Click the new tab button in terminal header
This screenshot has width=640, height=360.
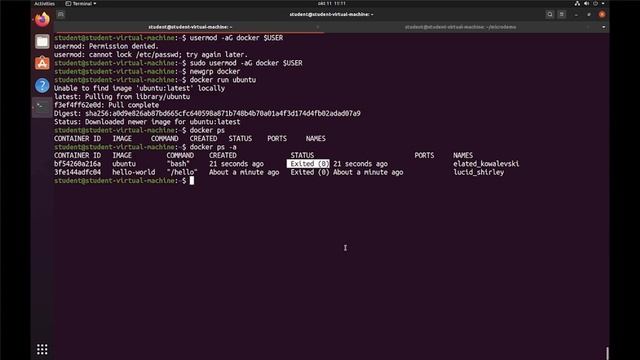(x=61, y=14)
